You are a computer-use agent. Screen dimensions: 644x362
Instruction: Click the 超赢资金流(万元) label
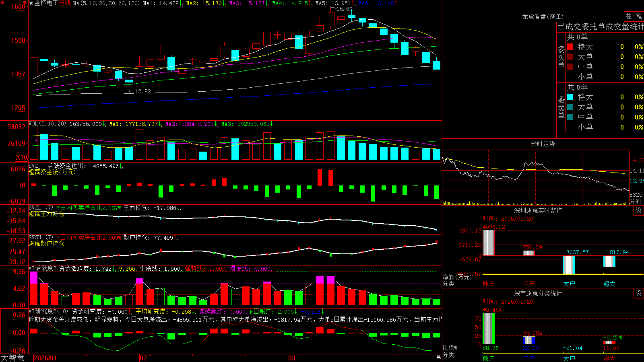(x=52, y=172)
